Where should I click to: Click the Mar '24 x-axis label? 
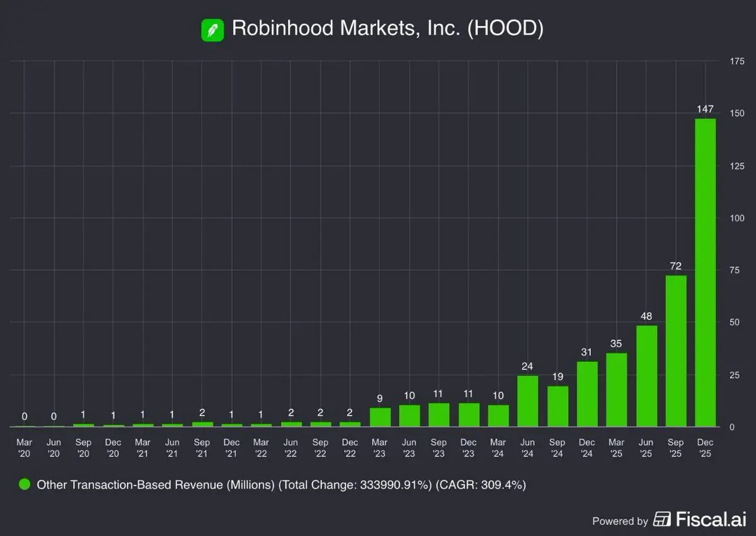498,448
